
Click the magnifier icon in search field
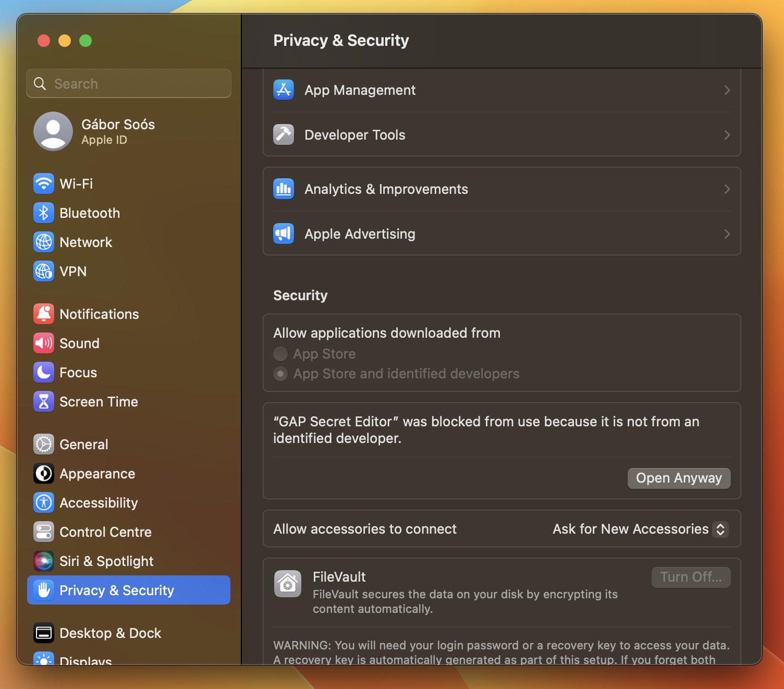pos(40,83)
